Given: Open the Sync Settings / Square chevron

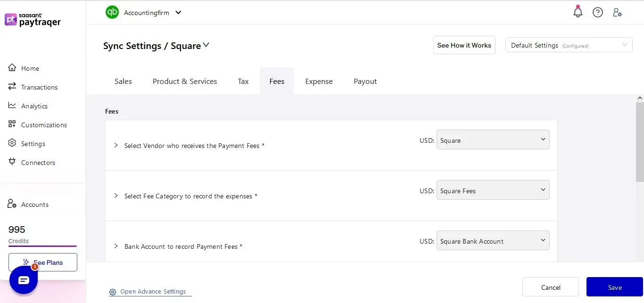Looking at the screenshot, I should click(206, 45).
